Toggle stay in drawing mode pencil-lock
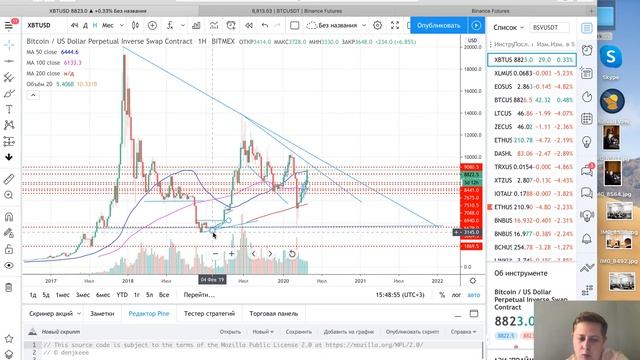The height and width of the screenshot is (360, 640). coord(9,233)
